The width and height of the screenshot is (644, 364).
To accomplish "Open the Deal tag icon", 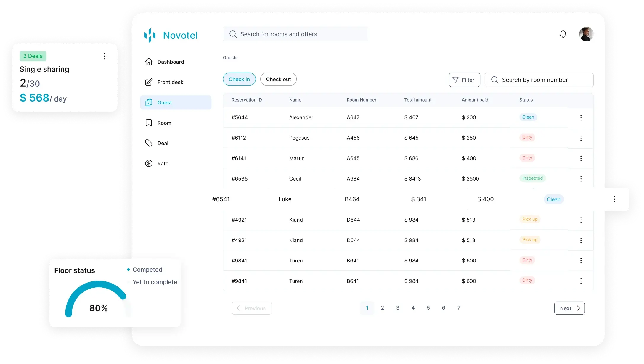I will 149,143.
